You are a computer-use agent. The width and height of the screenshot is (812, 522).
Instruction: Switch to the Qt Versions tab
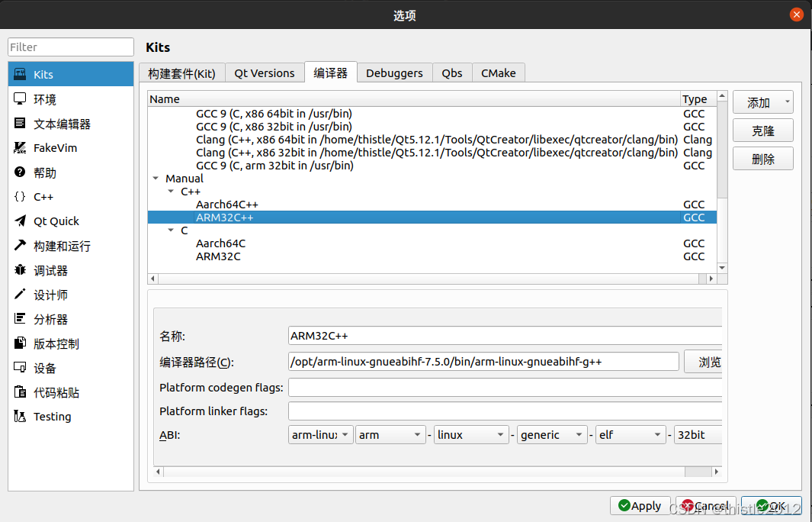point(265,73)
